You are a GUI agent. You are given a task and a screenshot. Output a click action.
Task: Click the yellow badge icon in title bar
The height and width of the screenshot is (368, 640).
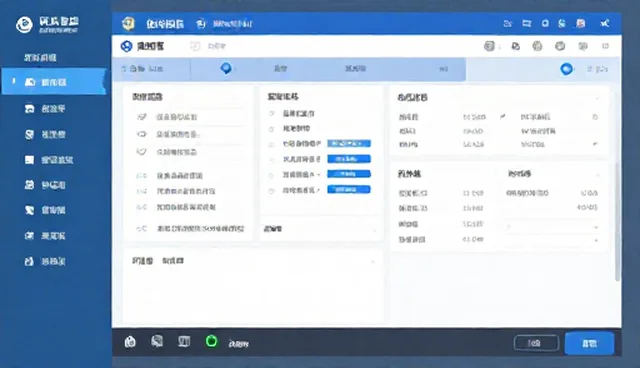pos(128,23)
